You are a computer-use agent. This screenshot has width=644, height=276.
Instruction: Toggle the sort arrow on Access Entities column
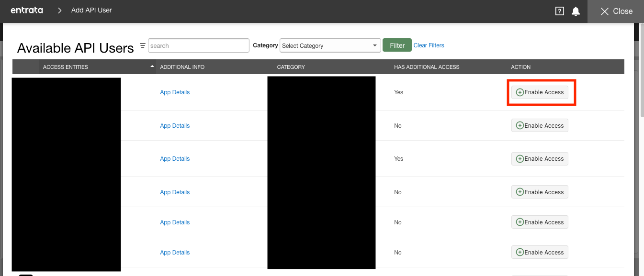pos(152,66)
